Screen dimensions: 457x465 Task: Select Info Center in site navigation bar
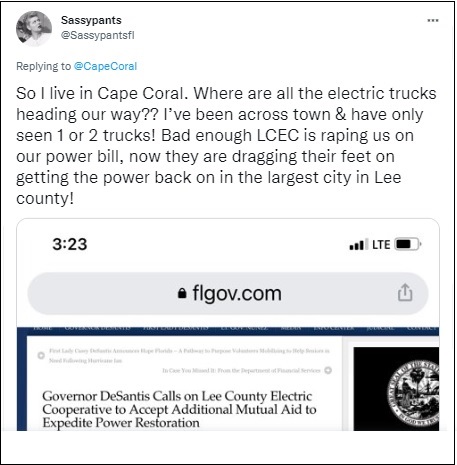pyautogui.click(x=334, y=328)
